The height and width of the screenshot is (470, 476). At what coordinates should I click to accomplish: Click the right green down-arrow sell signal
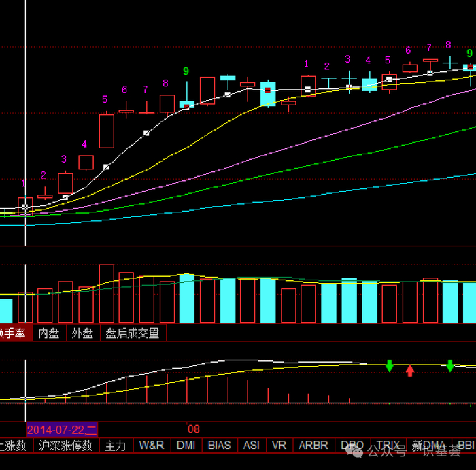[x=450, y=366]
